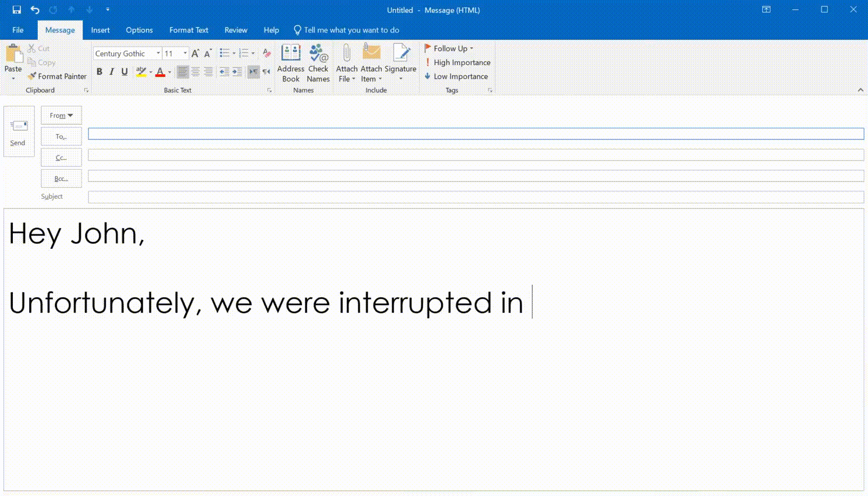Apply a numbered list
Image resolution: width=868 pixels, height=496 pixels.
coord(244,53)
